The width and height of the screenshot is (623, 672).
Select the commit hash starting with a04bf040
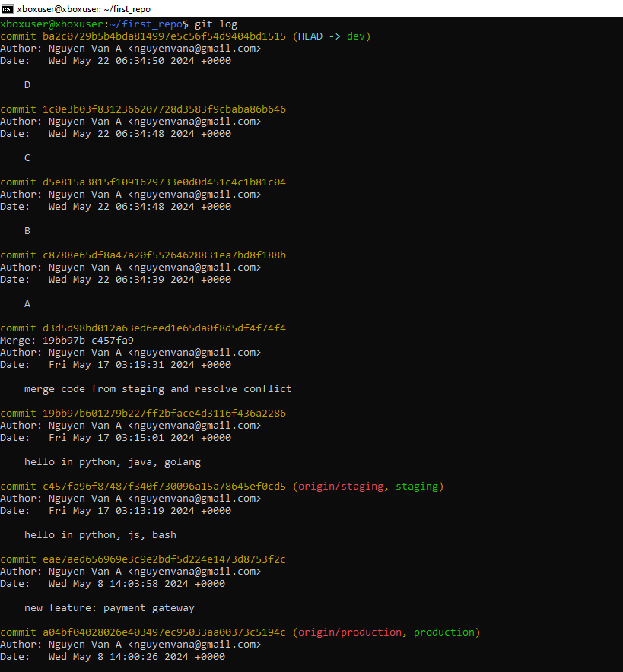[x=164, y=632]
